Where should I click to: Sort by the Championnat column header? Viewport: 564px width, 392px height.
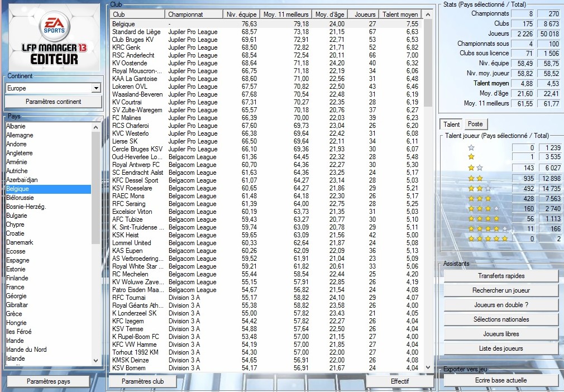pos(194,15)
